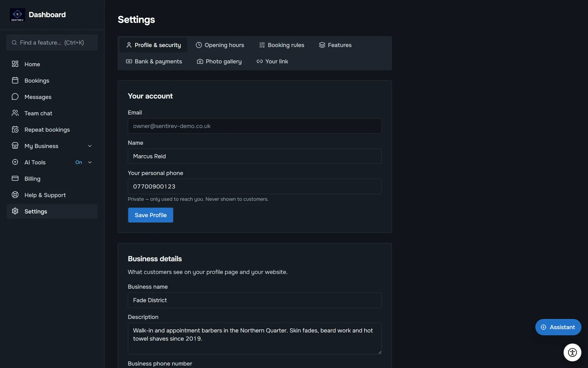The height and width of the screenshot is (368, 588).
Task: Click the "Business phone number" label
Action: tap(160, 364)
